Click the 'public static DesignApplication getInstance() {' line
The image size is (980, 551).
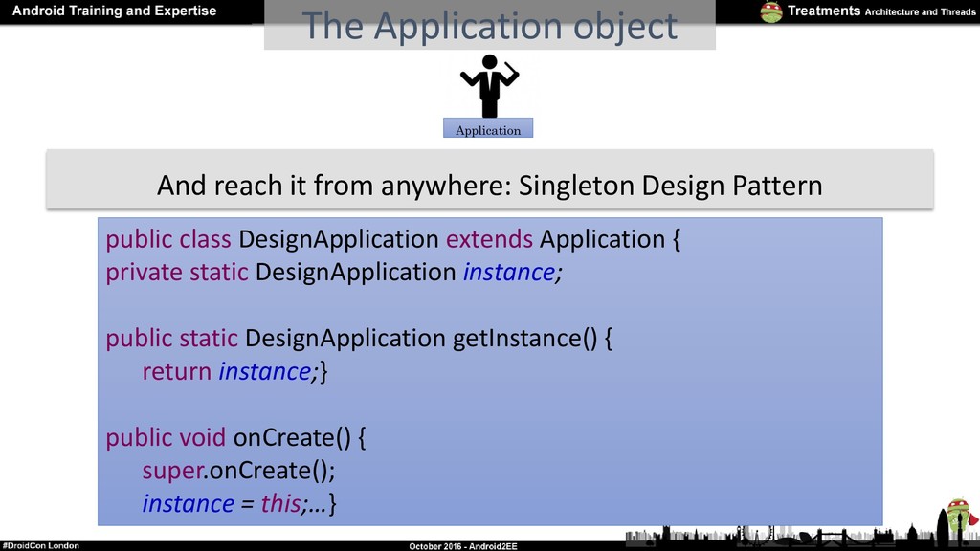[x=359, y=338]
